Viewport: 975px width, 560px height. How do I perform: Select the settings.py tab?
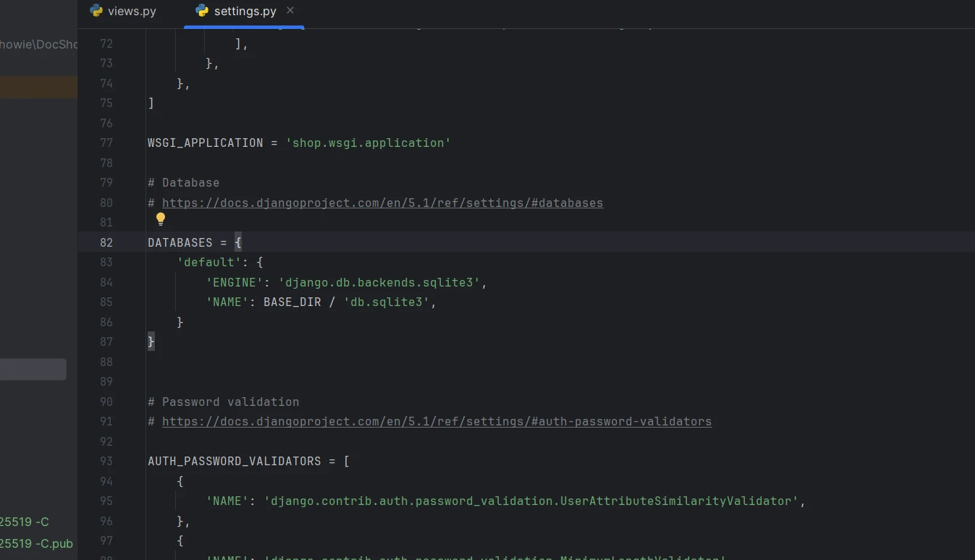pyautogui.click(x=245, y=12)
